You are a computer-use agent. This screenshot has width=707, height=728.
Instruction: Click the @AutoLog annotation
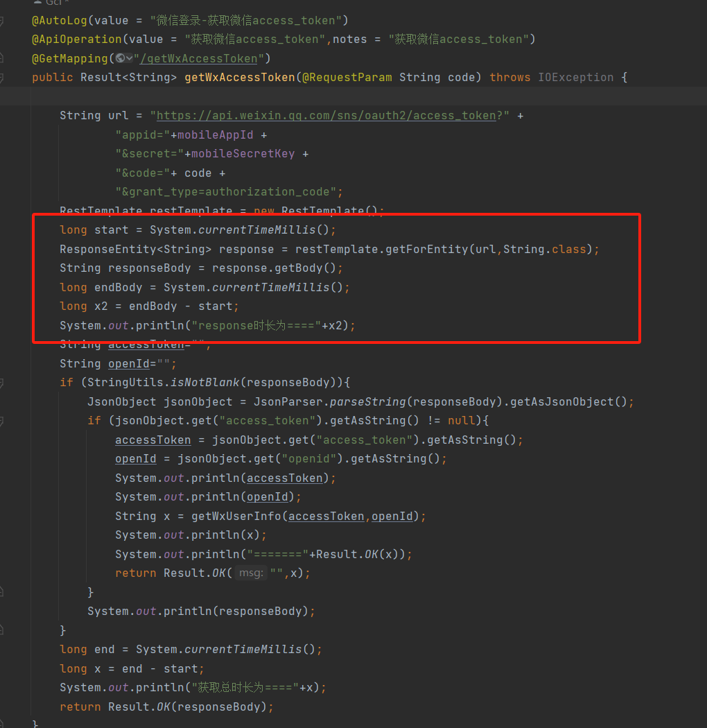pyautogui.click(x=60, y=20)
